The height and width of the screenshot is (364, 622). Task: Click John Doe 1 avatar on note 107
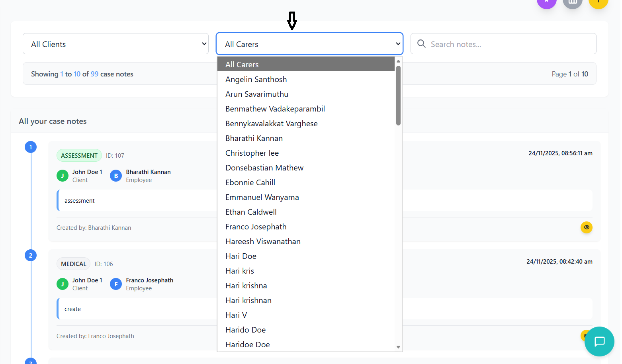63,176
